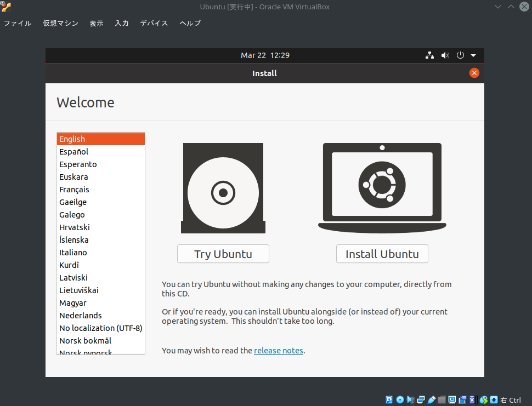
Task: Click the recording icon in VirtualBox status bar
Action: coord(462,400)
